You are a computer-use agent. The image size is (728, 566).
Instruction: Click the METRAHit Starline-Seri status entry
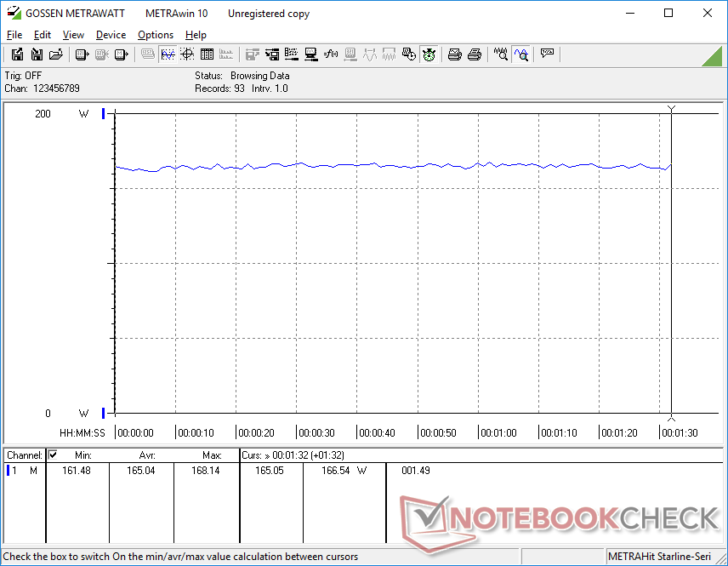pos(659,557)
